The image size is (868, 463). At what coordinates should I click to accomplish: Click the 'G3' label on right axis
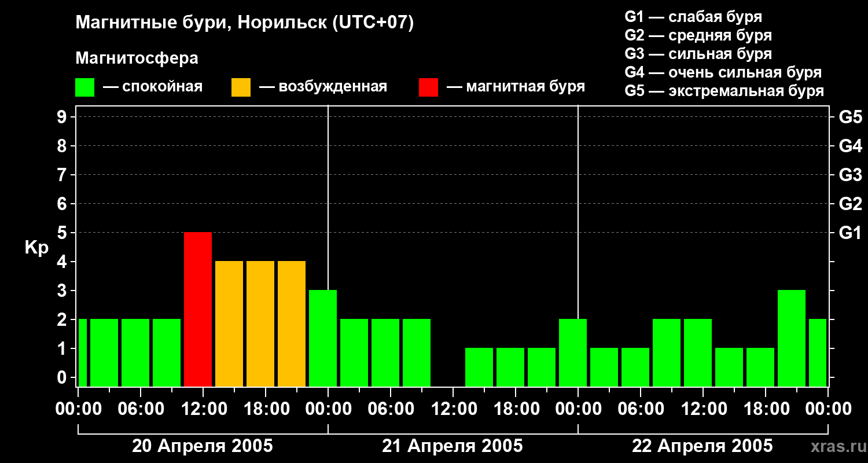pyautogui.click(x=850, y=175)
